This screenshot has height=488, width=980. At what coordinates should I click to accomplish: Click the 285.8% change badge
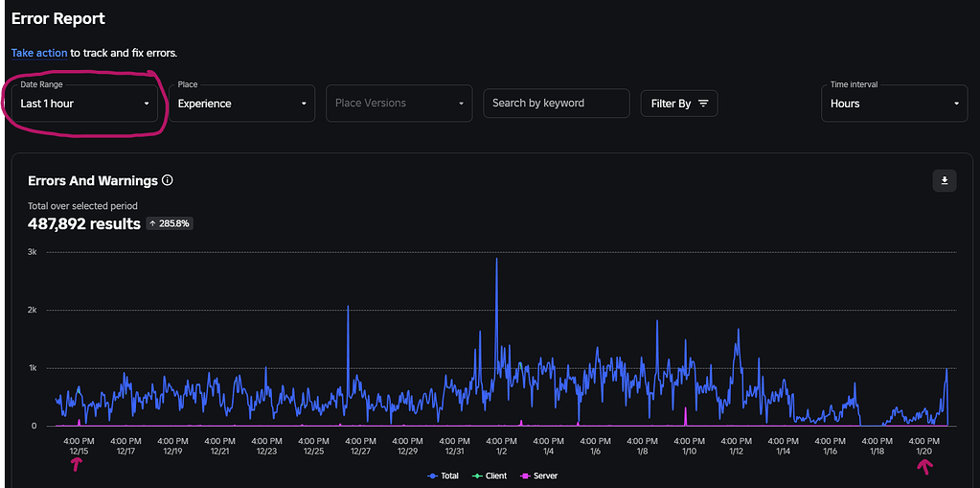point(170,223)
